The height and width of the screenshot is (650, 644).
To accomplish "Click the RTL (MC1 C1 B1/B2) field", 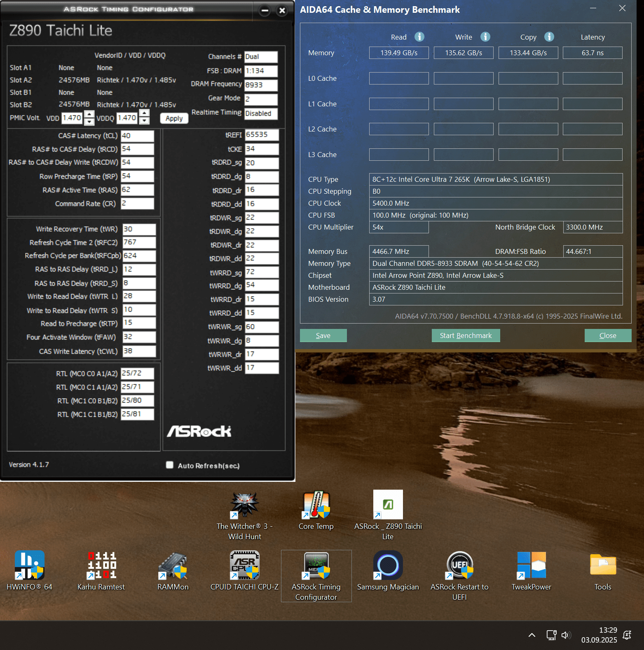I will (138, 414).
